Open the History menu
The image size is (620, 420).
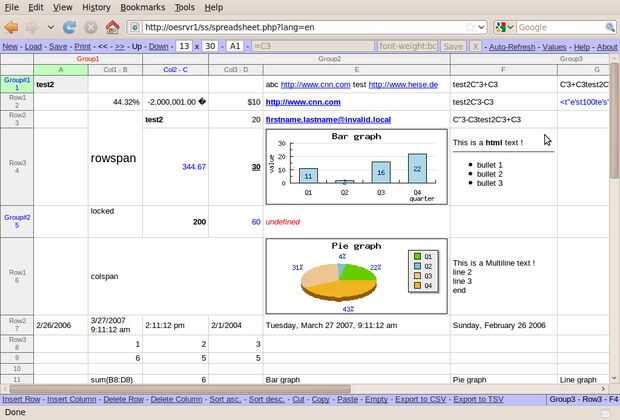pyautogui.click(x=96, y=7)
